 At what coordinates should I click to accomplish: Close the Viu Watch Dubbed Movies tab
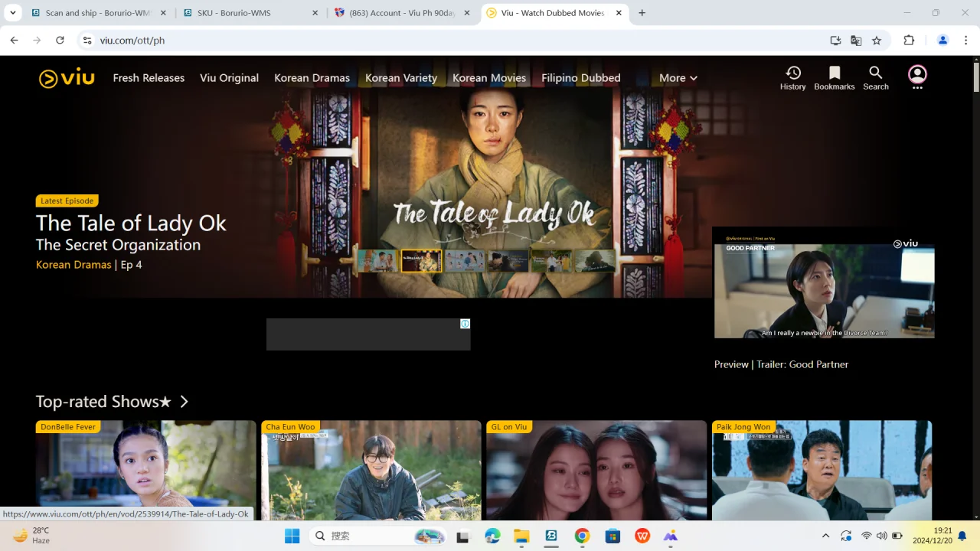[x=619, y=13]
